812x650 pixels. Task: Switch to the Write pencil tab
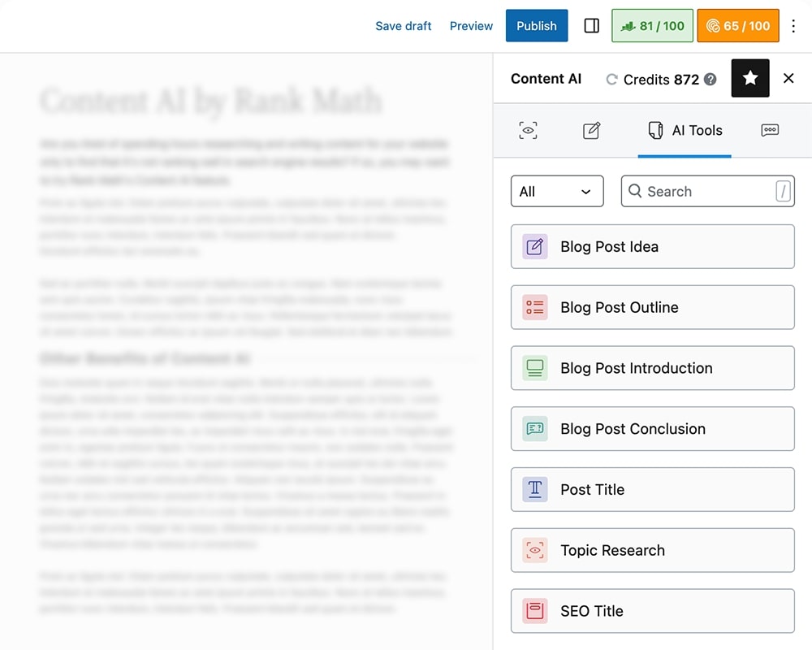click(591, 130)
